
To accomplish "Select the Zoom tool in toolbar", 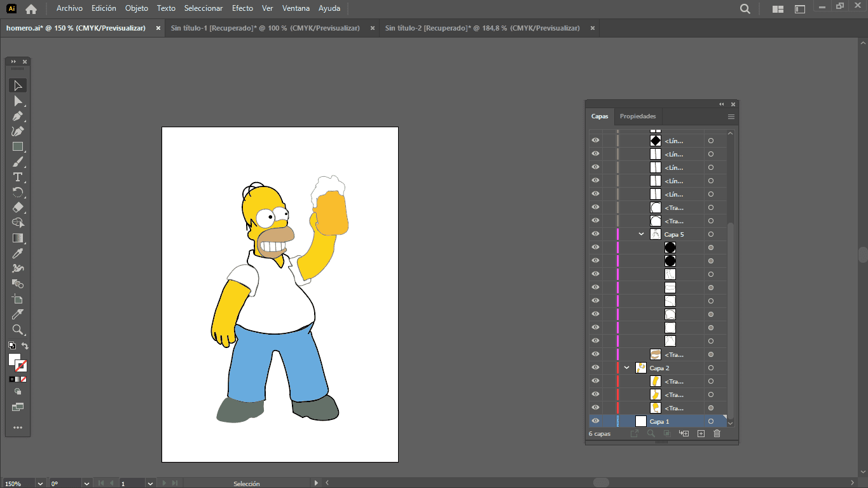I will (x=18, y=330).
